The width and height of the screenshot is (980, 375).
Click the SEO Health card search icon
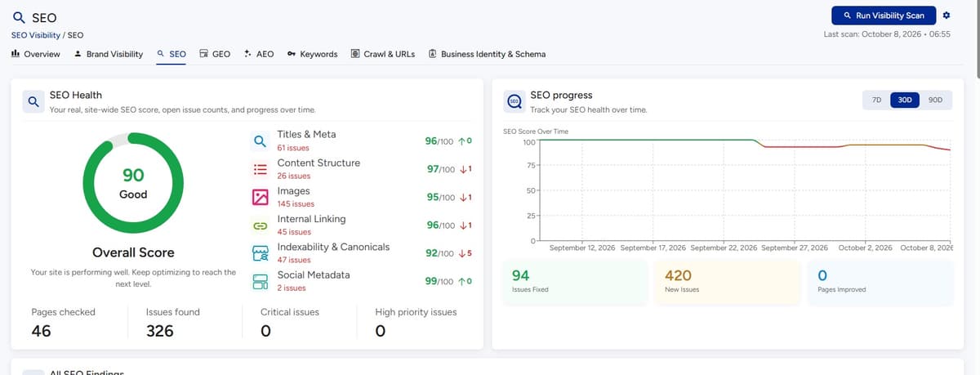tap(33, 102)
